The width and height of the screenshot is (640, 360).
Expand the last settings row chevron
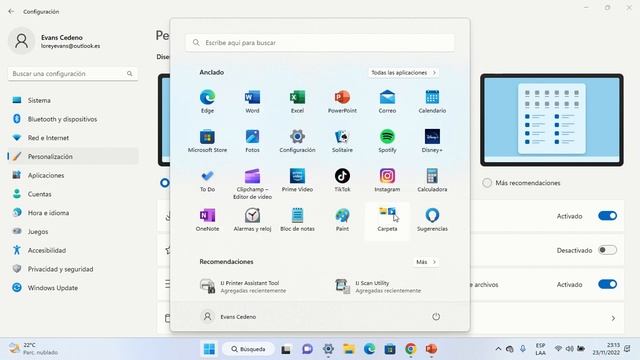pos(613,318)
